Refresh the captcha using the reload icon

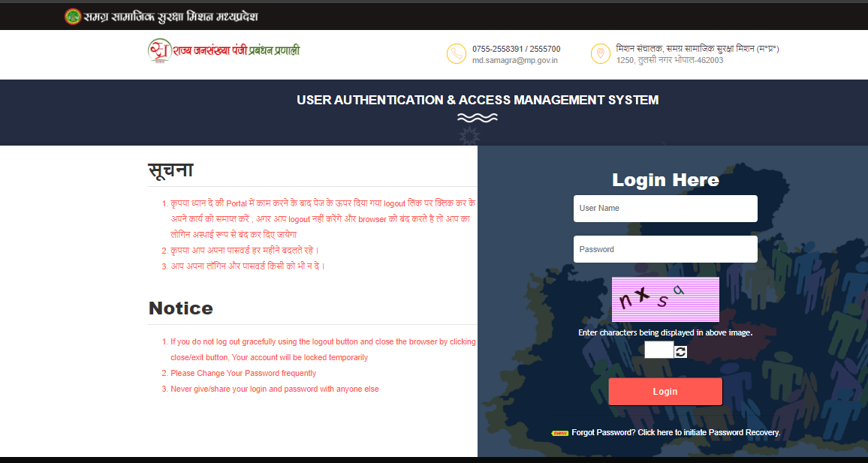[x=680, y=351]
